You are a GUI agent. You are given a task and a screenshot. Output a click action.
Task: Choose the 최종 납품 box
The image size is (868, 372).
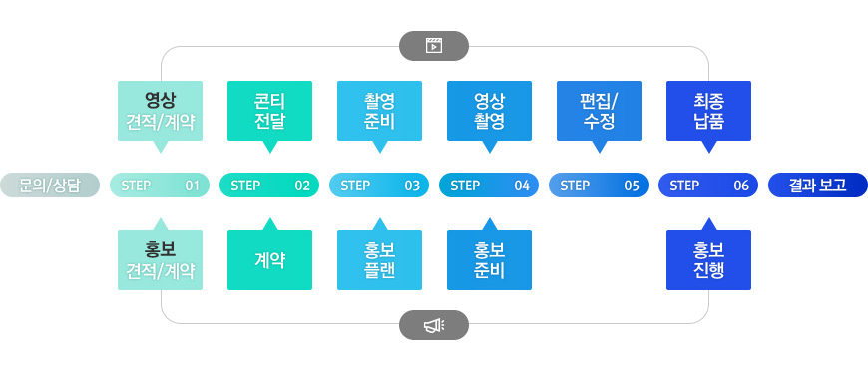click(x=708, y=111)
